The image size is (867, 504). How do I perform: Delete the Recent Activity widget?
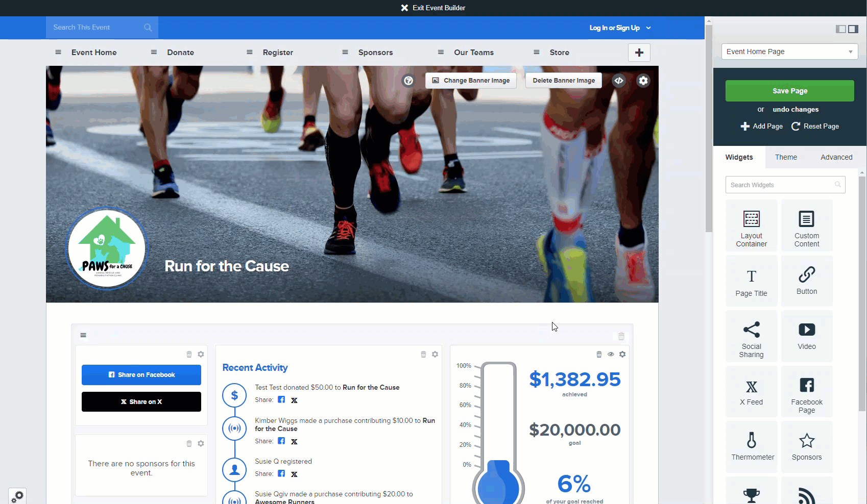point(423,354)
